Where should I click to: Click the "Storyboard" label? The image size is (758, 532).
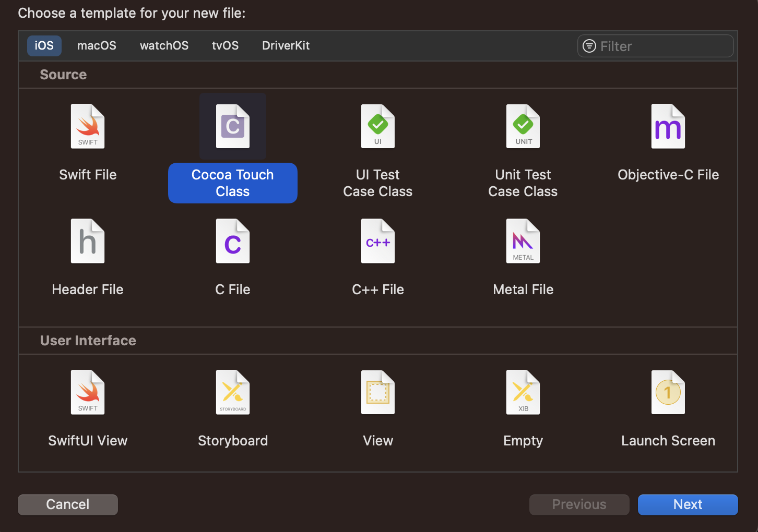tap(233, 441)
